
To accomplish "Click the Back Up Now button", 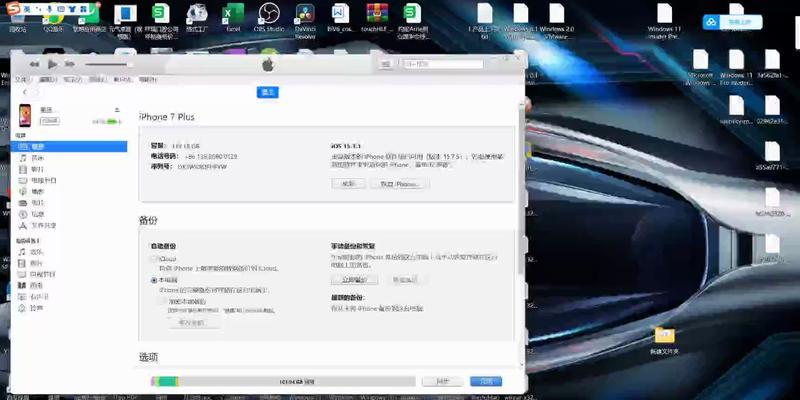I will [x=355, y=280].
